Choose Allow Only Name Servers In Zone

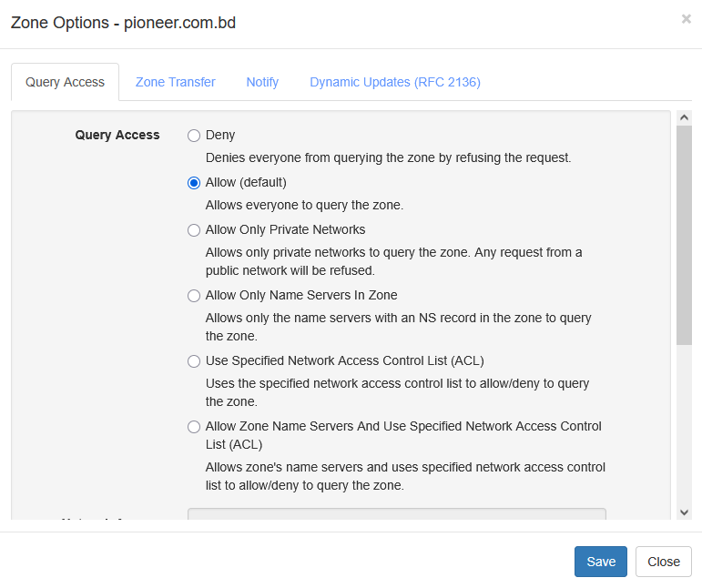194,296
